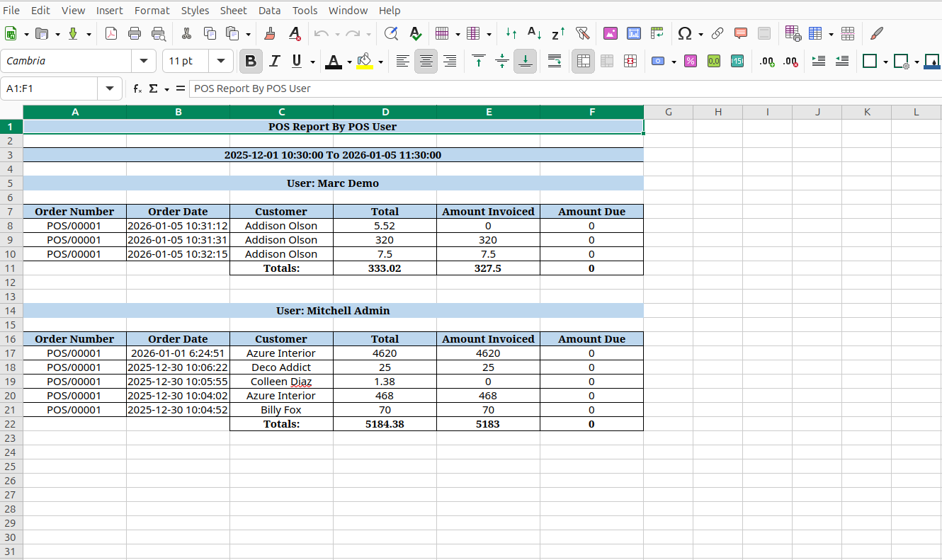This screenshot has height=560, width=942.
Task: Align cell text left
Action: point(402,62)
